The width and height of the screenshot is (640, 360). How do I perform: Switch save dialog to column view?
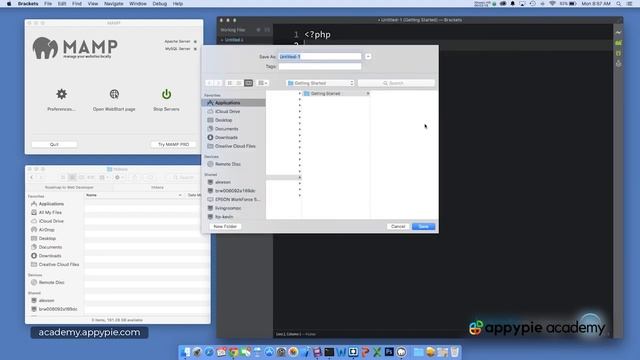249,83
